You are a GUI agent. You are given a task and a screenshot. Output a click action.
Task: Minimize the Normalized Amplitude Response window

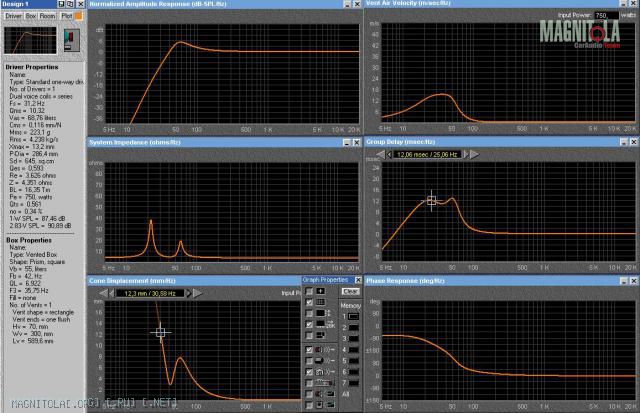(x=347, y=4)
